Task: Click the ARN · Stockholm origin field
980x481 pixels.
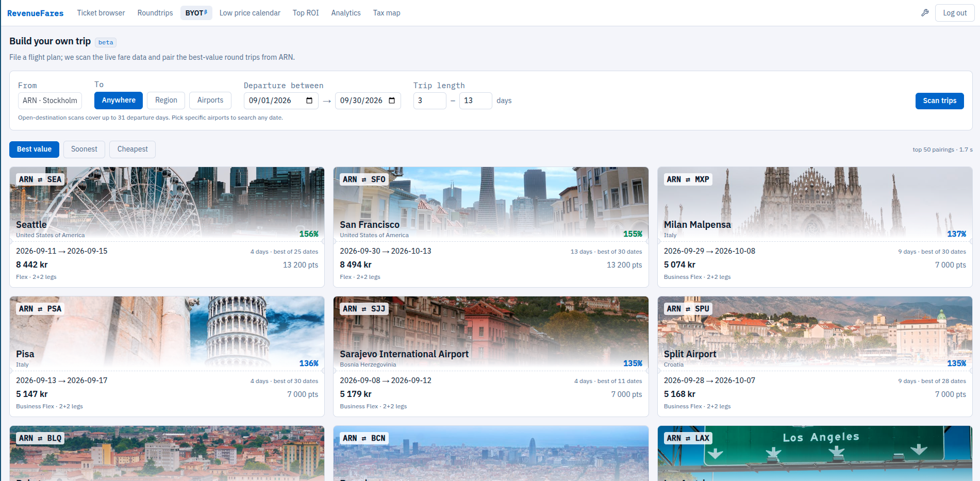Action: [x=50, y=101]
